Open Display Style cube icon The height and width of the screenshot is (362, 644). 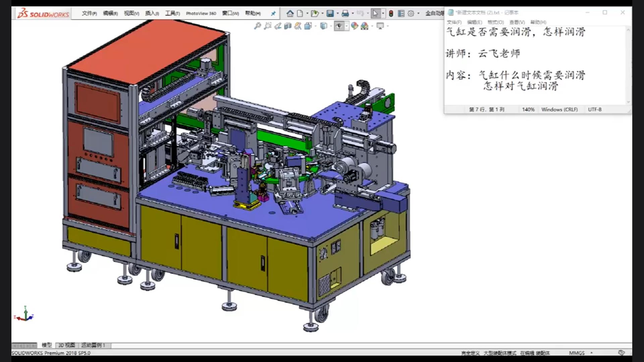323,26
